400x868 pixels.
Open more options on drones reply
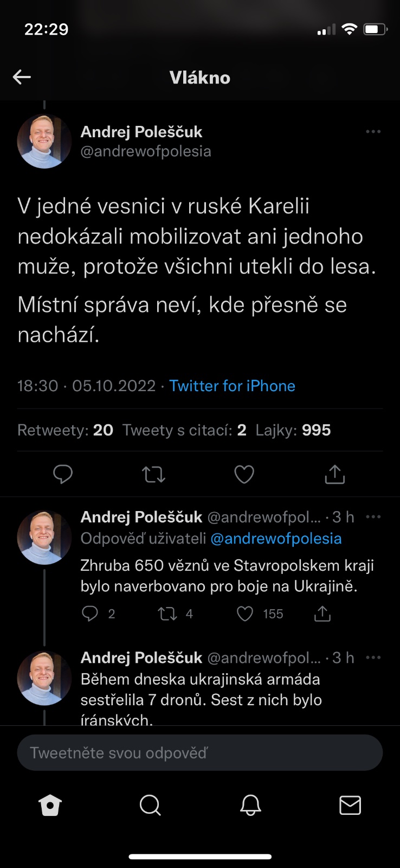[x=373, y=658]
